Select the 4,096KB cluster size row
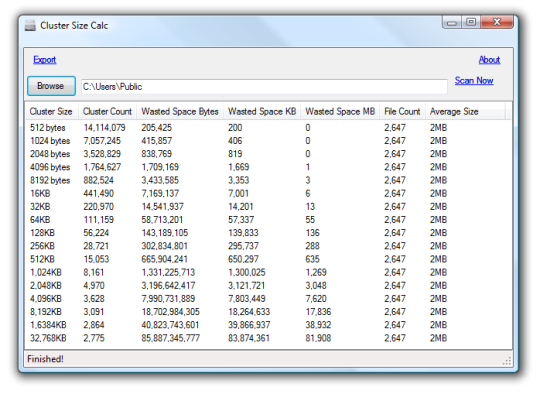 pos(269,299)
